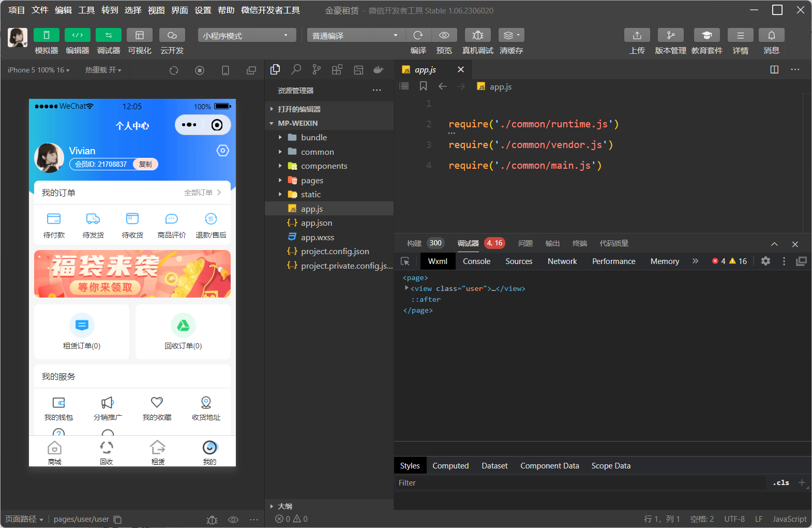Expand the bundle folder
The image size is (812, 528).
[x=329, y=137]
